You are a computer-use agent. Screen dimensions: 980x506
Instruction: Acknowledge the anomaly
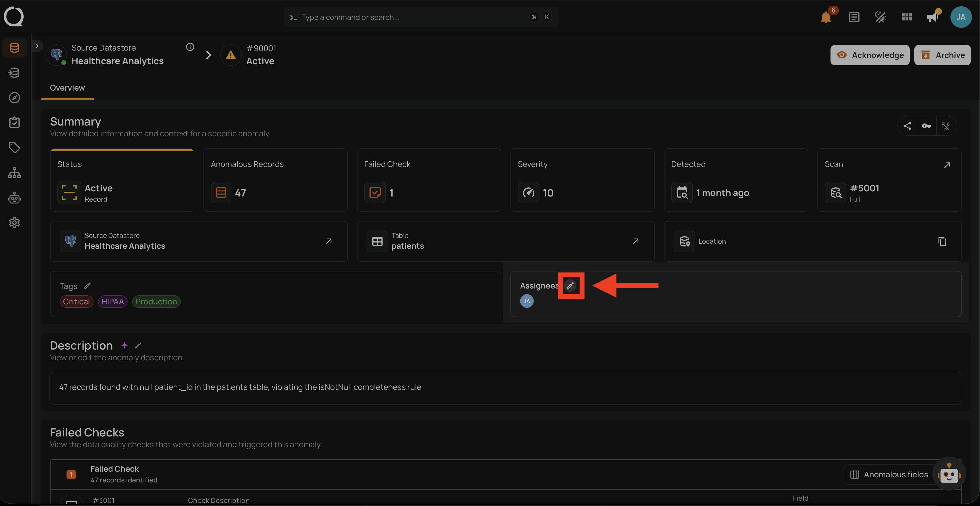(x=870, y=55)
